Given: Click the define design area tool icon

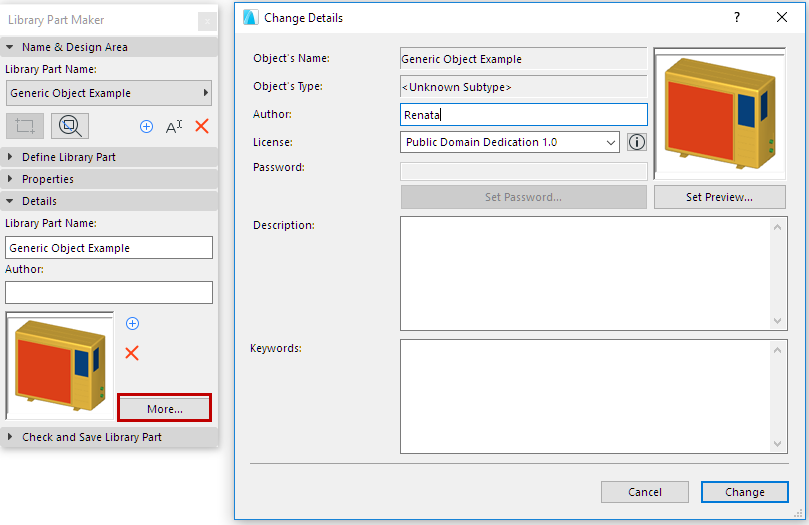Looking at the screenshot, I should point(25,126).
